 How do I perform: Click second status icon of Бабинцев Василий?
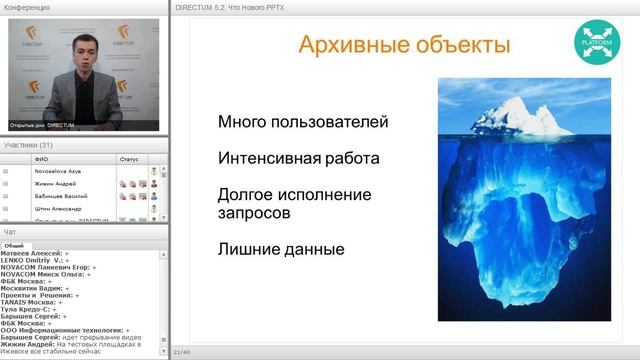click(133, 196)
